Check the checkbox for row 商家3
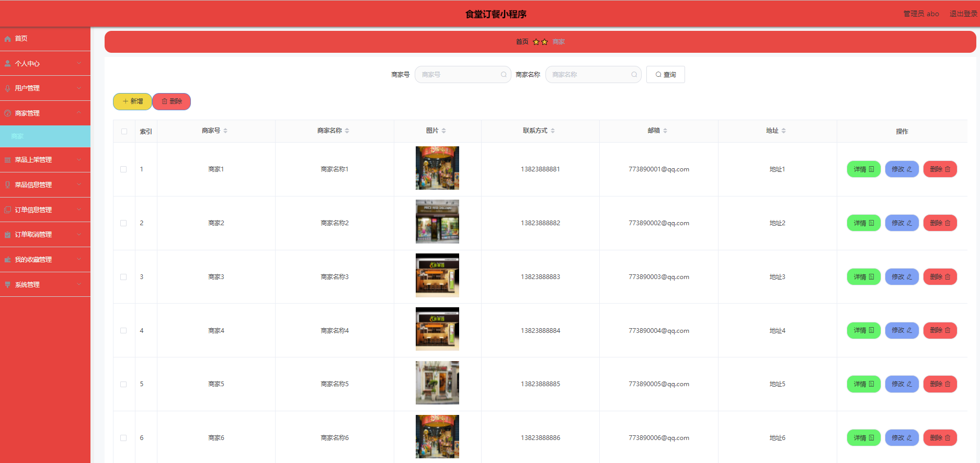The image size is (980, 463). click(x=123, y=277)
